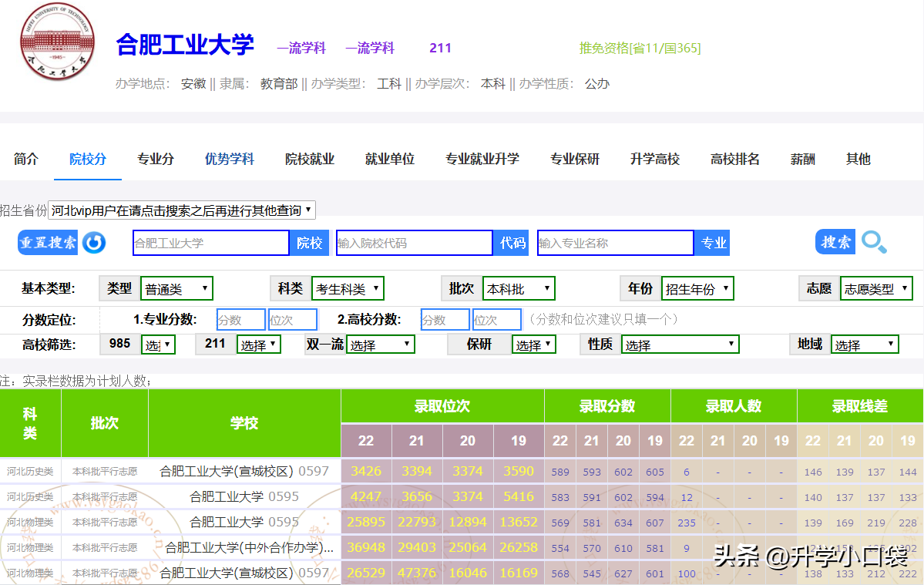924x585 pixels.
Task: Click the 学校 column header
Action: pyautogui.click(x=244, y=423)
